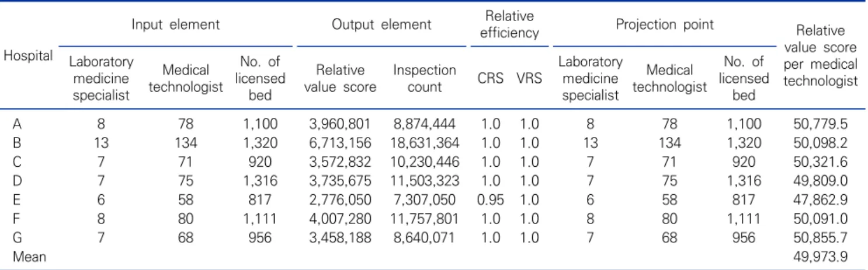The image size is (868, 270).
Task: Click the inspection count '18,631,364'
Action: 426,142
